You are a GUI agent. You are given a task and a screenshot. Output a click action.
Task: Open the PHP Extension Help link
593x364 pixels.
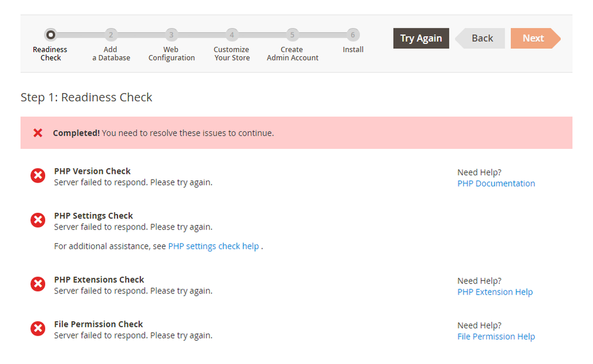[x=494, y=292]
